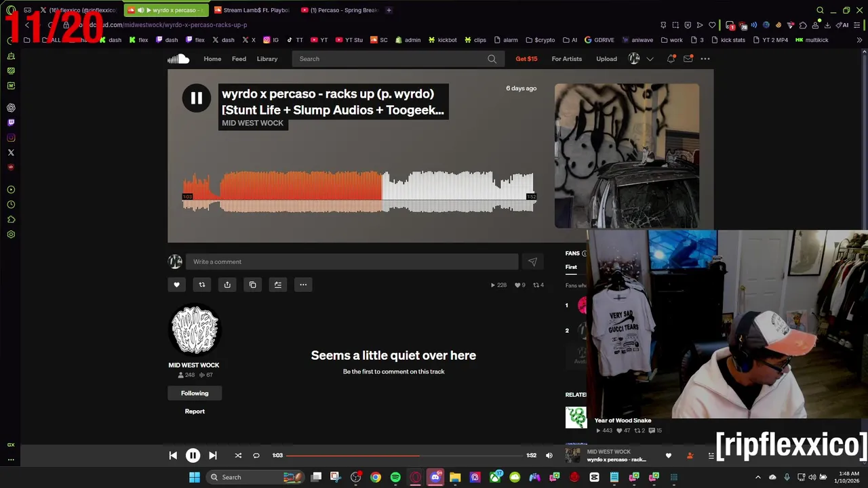
Task: Open the Next up queue icon
Action: point(711,455)
